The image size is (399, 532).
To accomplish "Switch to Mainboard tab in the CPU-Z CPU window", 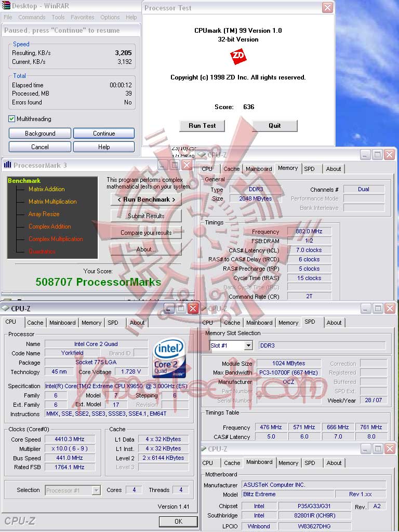I will point(62,323).
